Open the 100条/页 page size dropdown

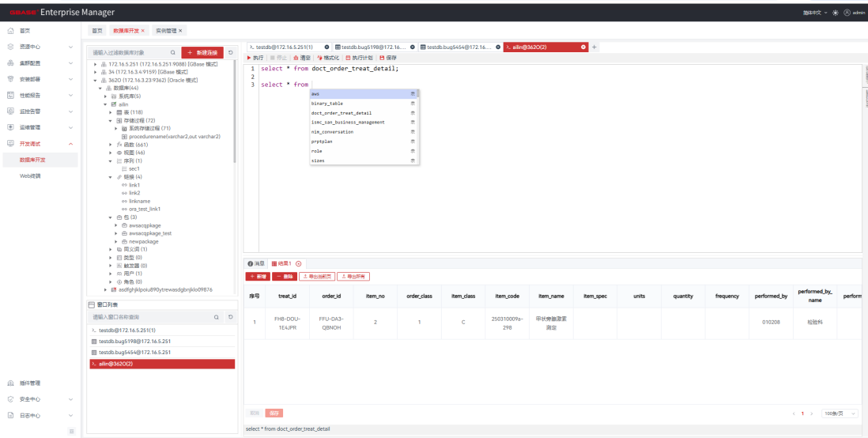pos(839,413)
